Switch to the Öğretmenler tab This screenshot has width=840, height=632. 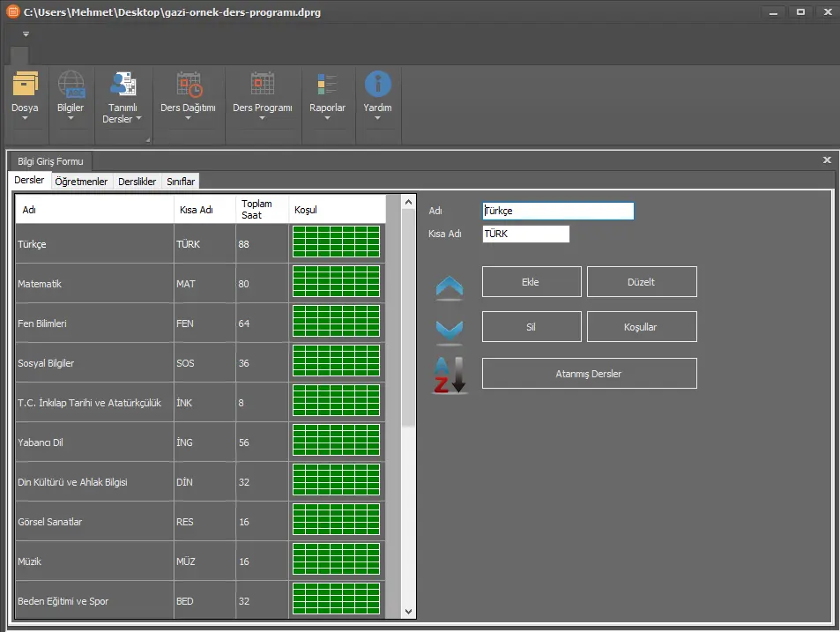point(81,182)
